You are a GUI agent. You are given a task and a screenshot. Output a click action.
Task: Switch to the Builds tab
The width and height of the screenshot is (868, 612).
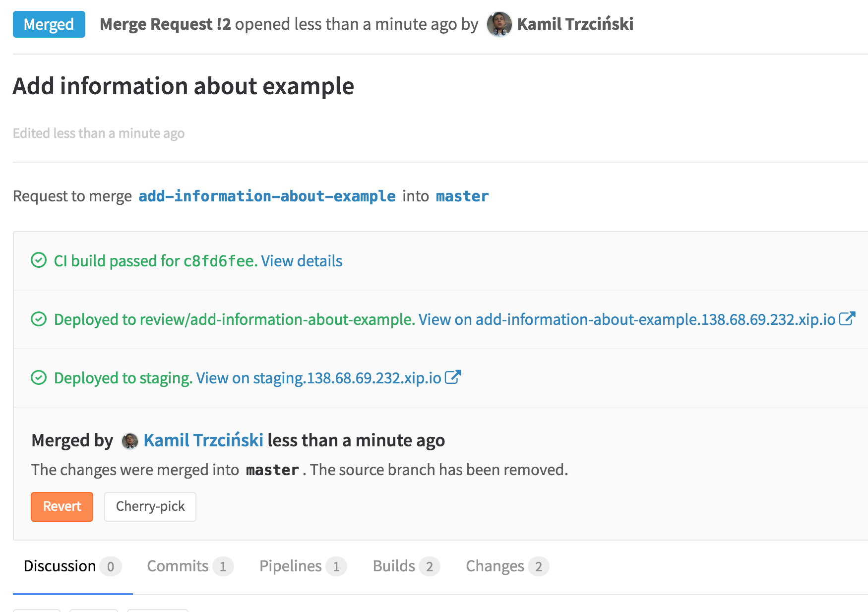[394, 566]
